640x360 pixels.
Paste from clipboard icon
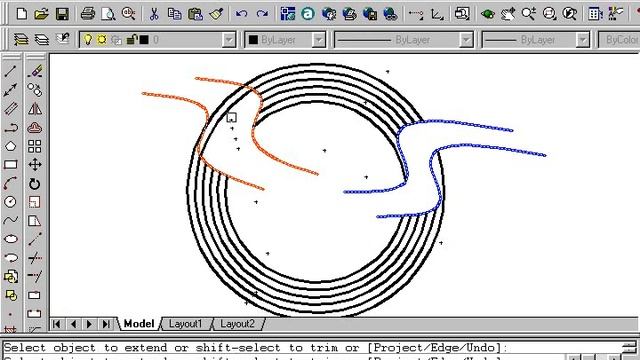[196, 14]
